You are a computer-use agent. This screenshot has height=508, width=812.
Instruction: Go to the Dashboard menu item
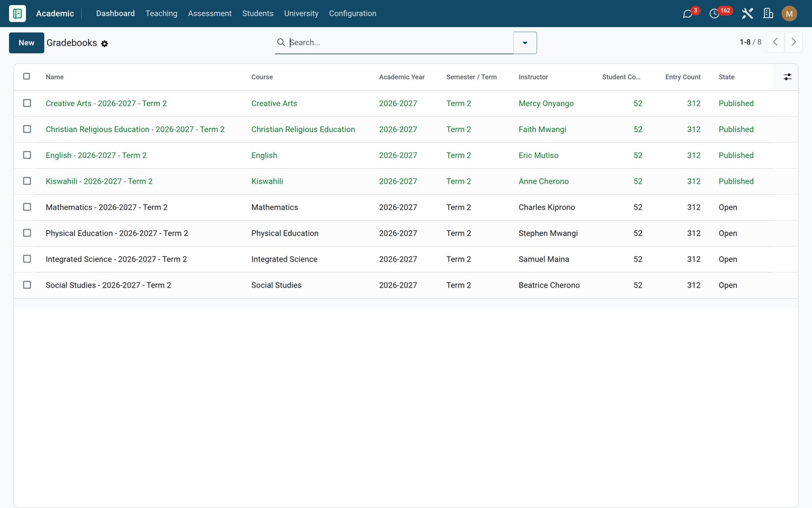point(115,13)
